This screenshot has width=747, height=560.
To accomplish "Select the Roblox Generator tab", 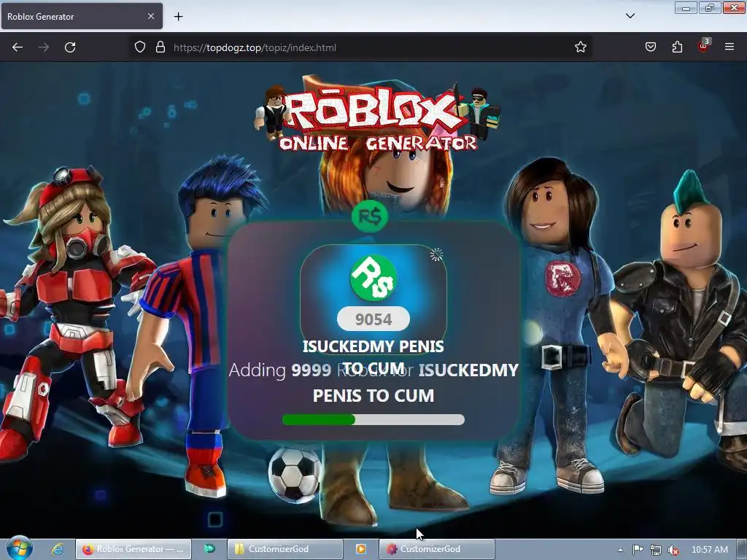I will tap(82, 16).
